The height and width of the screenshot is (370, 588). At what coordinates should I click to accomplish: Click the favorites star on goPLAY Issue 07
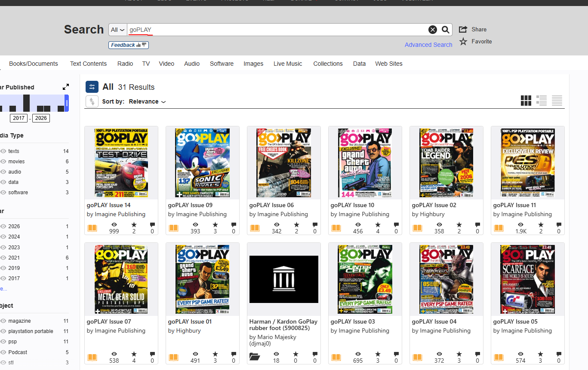134,354
